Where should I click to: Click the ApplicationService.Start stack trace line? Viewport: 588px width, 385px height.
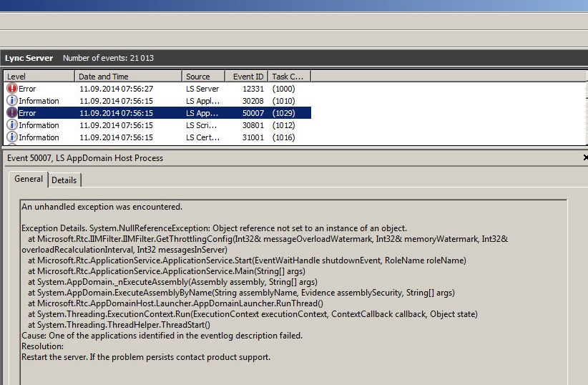coord(247,260)
